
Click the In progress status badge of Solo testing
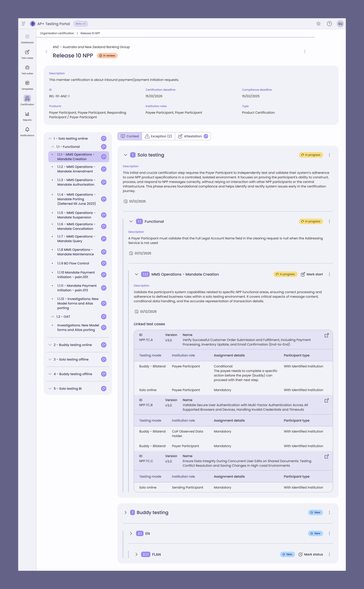[311, 155]
